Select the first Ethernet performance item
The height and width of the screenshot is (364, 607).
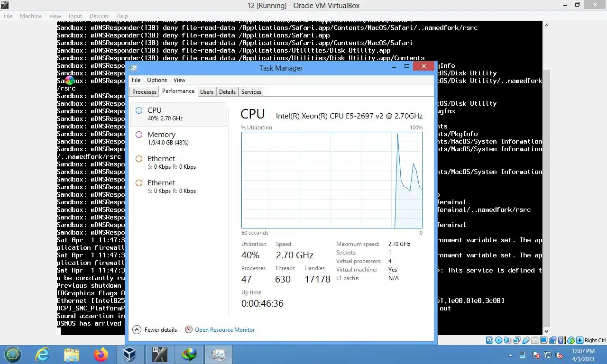(179, 163)
